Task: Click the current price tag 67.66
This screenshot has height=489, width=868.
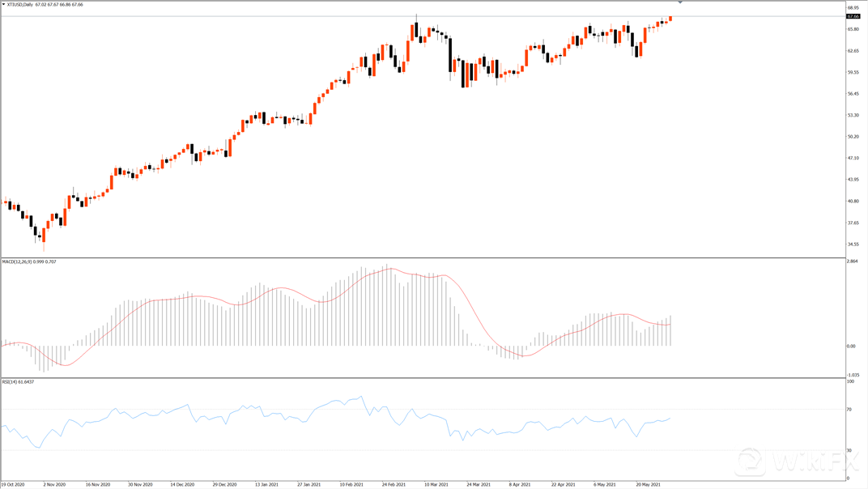Action: point(853,16)
